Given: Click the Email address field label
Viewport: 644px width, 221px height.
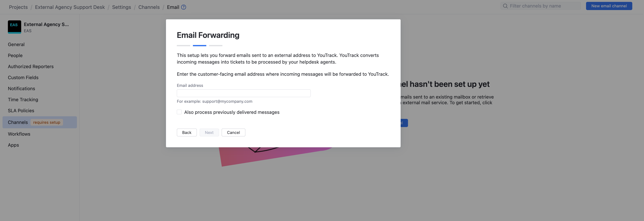Looking at the screenshot, I should pos(190,85).
